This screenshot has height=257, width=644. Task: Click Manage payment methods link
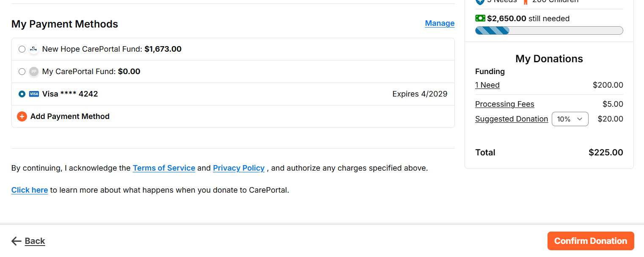pos(440,23)
